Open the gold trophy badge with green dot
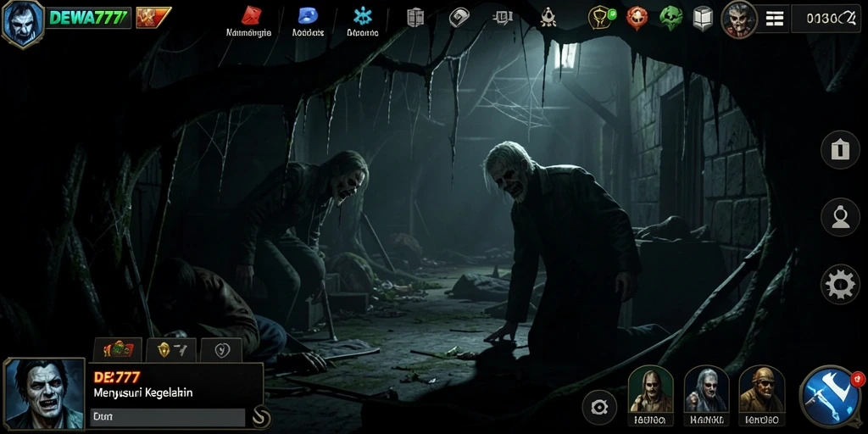868x434 pixels. click(603, 19)
